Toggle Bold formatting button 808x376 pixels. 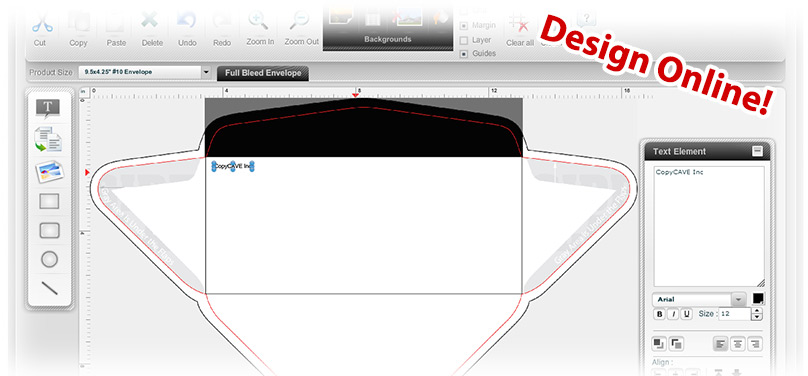pos(659,314)
